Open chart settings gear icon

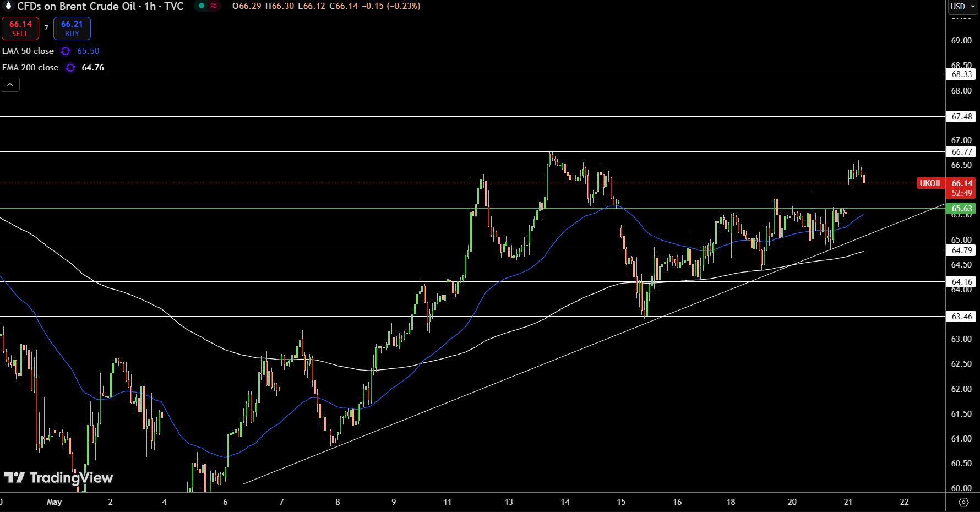point(963,502)
